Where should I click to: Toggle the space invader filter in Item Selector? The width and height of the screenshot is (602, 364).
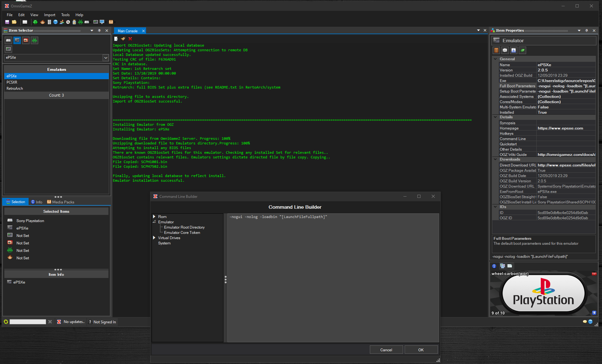click(34, 40)
